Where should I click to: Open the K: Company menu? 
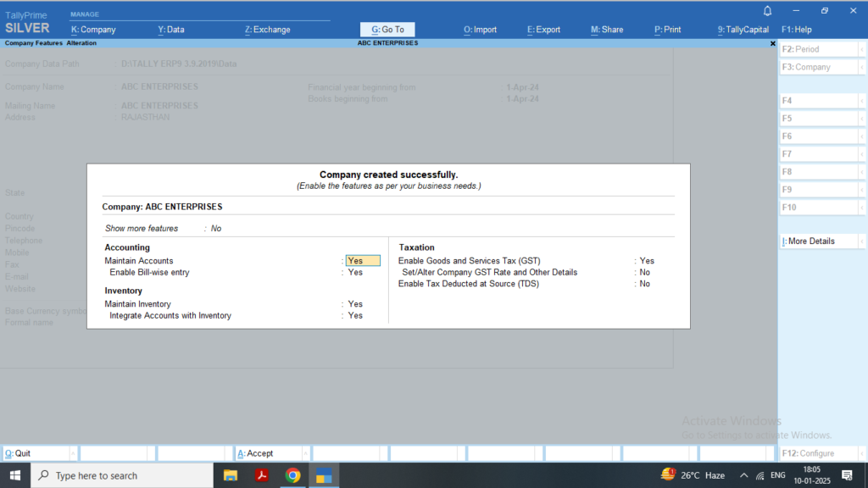tap(93, 30)
